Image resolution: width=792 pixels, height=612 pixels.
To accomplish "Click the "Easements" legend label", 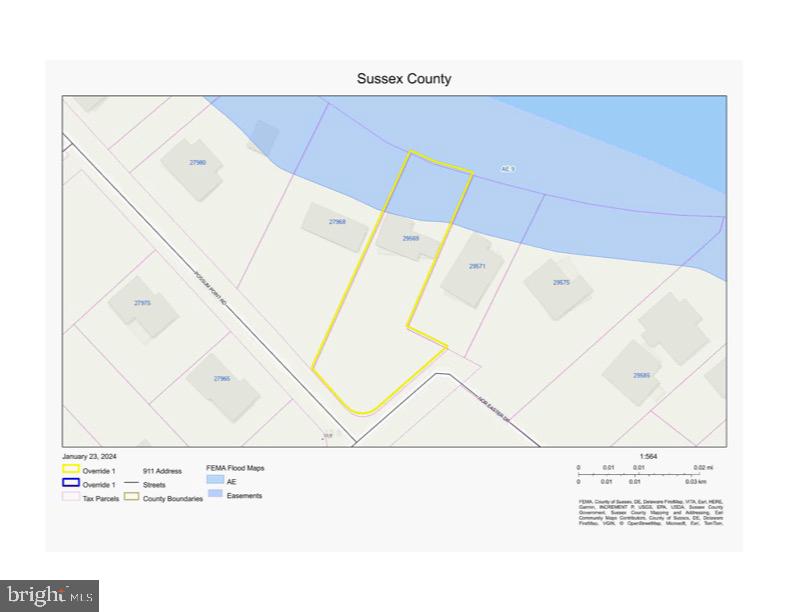I will (x=244, y=496).
